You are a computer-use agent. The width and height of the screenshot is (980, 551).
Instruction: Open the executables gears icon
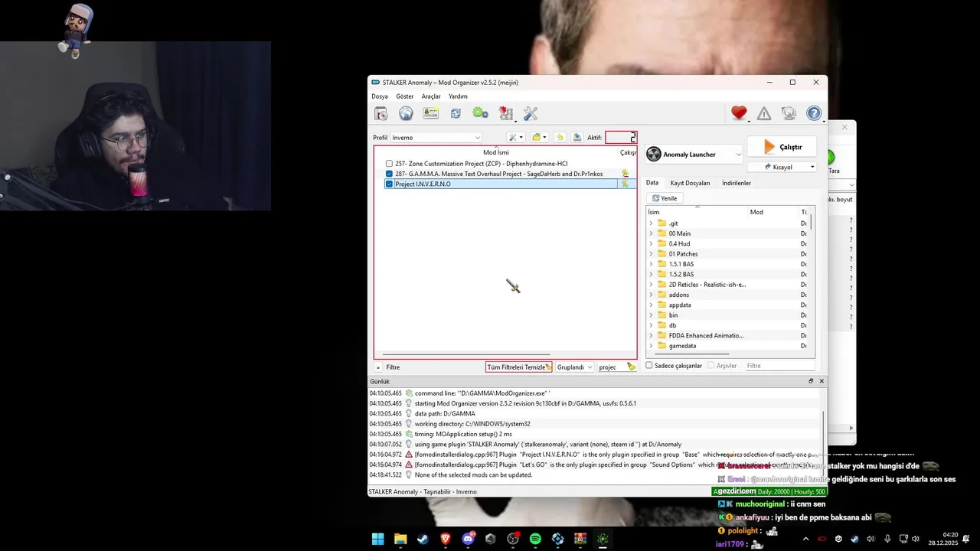click(480, 113)
